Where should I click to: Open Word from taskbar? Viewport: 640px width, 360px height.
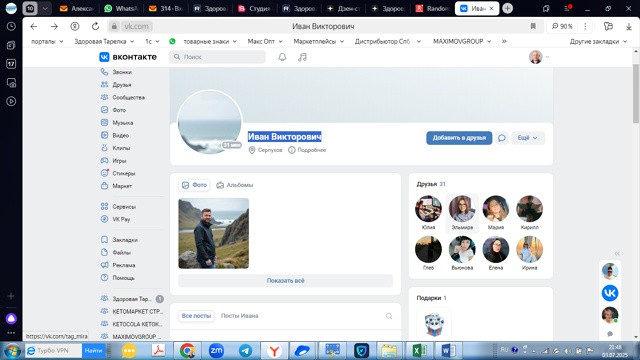click(448, 351)
